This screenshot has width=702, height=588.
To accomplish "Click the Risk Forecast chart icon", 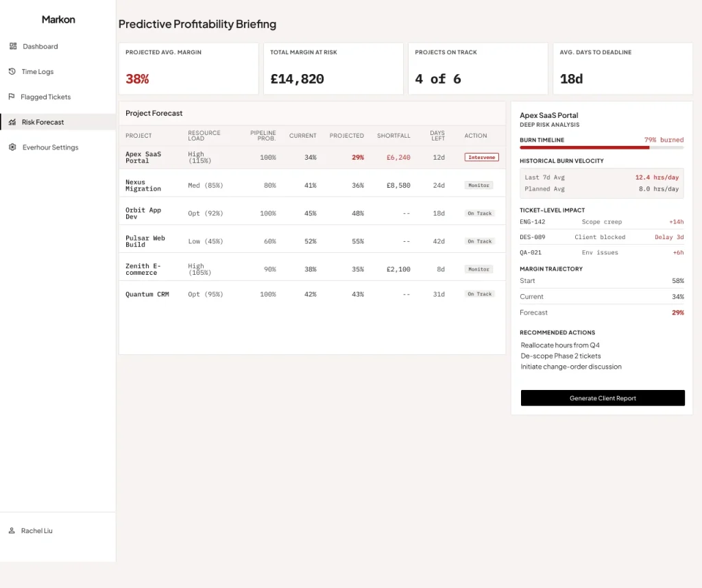I will (x=12, y=122).
